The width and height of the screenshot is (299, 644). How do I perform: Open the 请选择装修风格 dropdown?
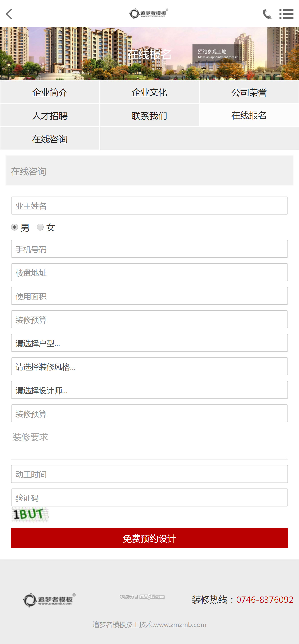coord(149,366)
